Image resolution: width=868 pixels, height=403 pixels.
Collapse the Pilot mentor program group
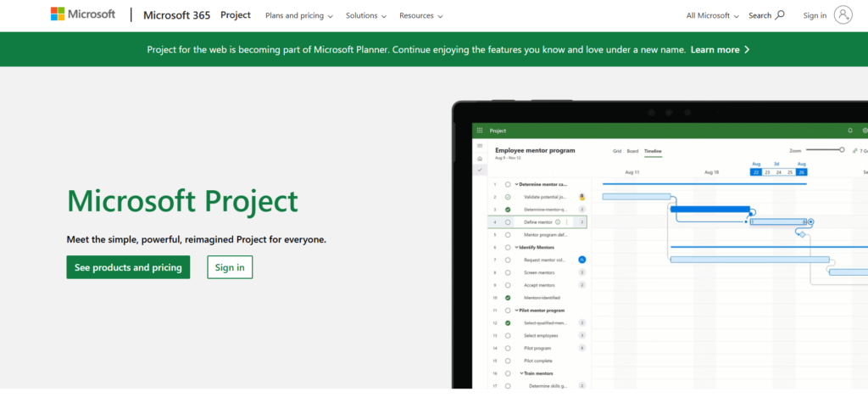(x=516, y=311)
